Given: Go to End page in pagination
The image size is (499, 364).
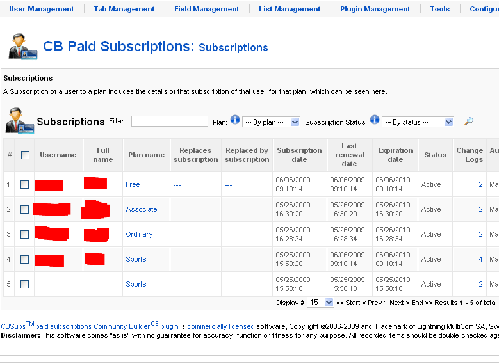Looking at the screenshot, I should click(418, 303).
